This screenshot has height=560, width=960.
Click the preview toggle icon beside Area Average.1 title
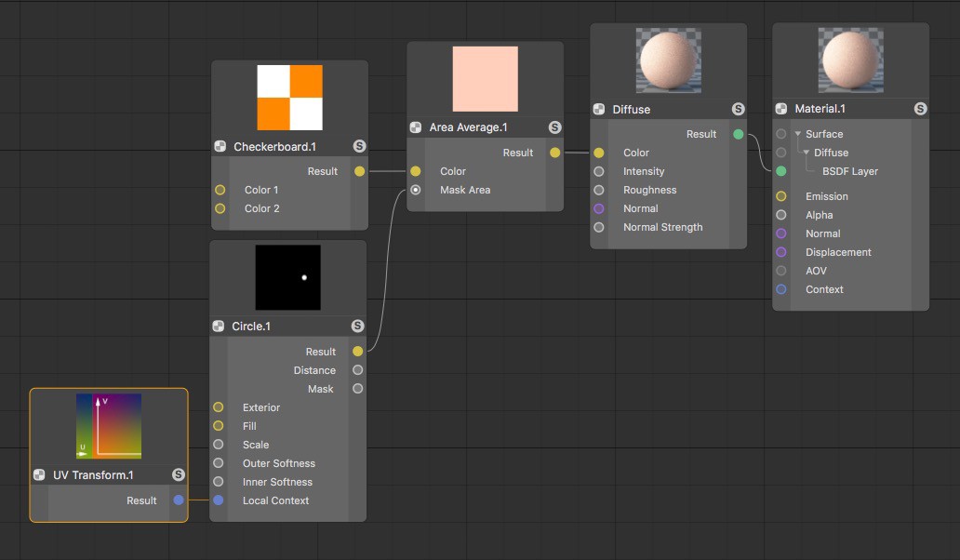coord(415,127)
